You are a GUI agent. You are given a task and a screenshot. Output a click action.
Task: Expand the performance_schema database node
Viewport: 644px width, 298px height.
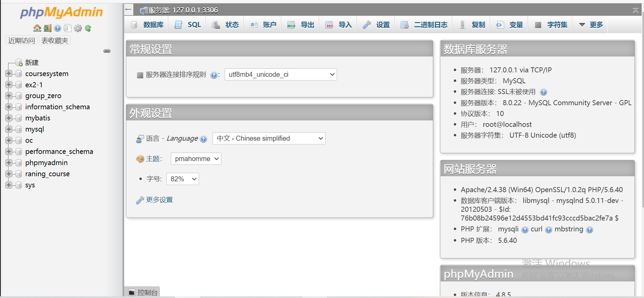point(9,152)
